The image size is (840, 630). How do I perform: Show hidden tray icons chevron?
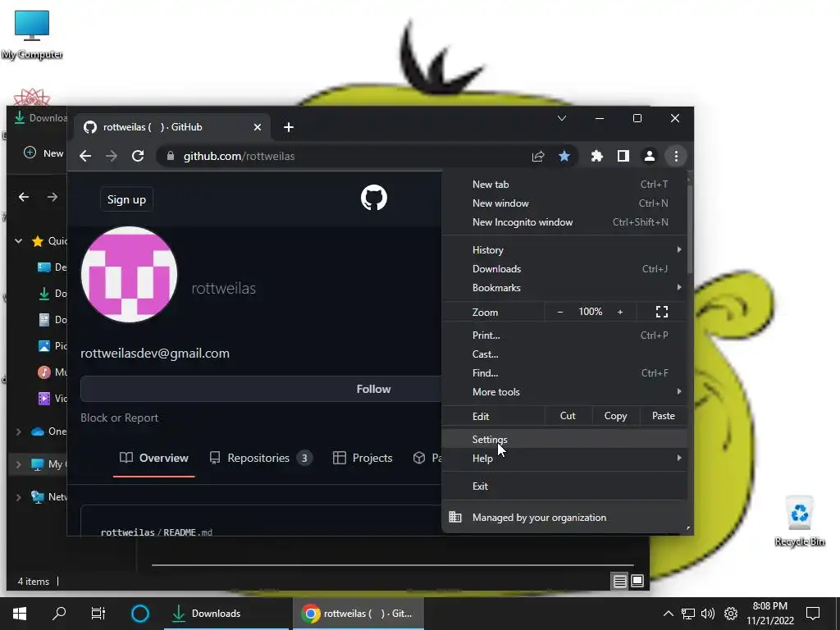[668, 614]
